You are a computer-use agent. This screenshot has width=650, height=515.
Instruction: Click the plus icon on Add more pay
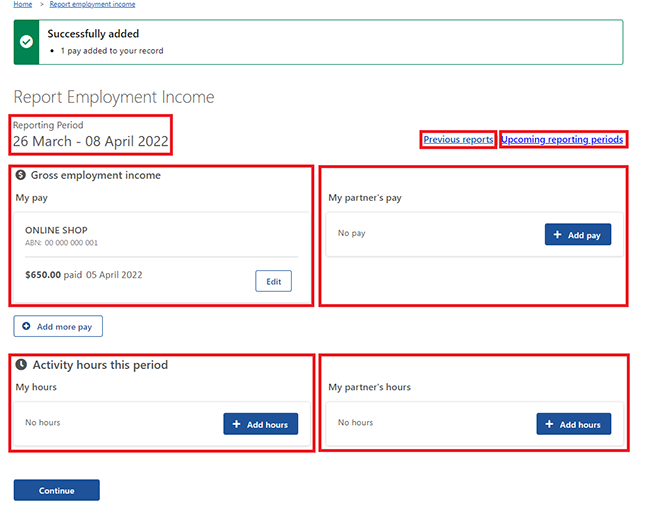27,326
